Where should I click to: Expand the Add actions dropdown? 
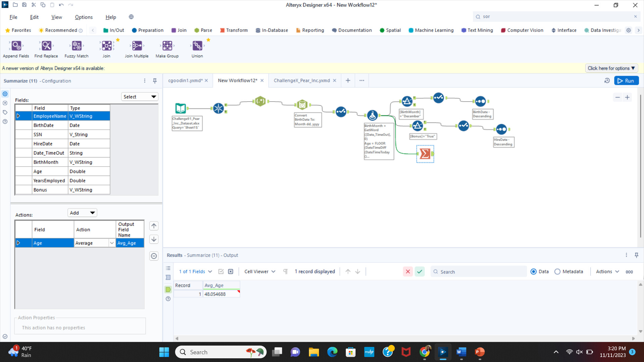(x=82, y=213)
